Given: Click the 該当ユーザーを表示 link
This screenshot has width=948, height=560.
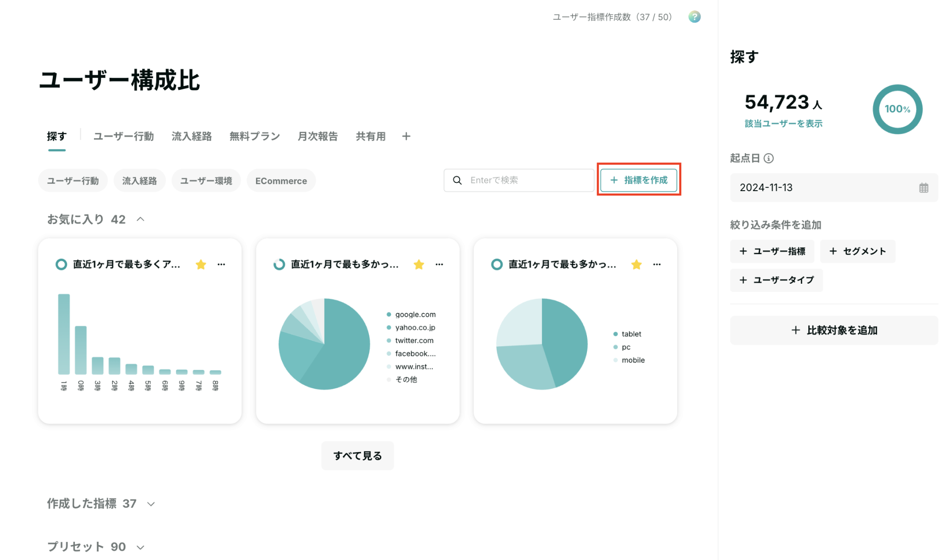Looking at the screenshot, I should click(783, 124).
